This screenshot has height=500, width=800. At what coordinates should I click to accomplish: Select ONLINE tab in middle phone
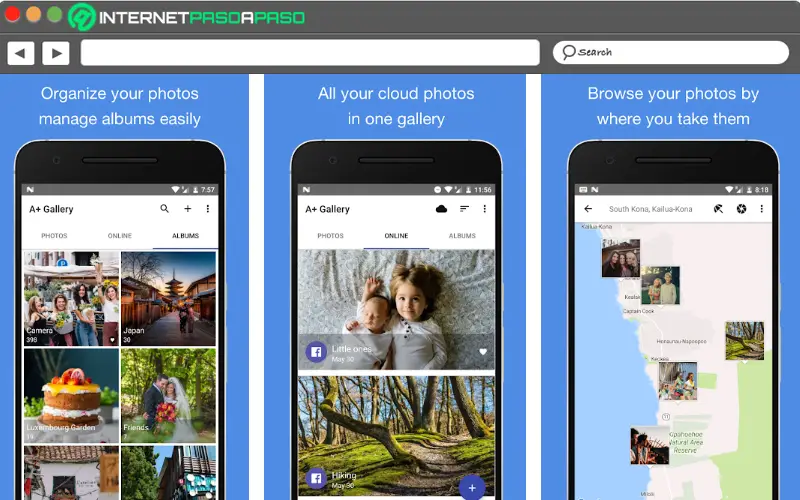tap(396, 236)
